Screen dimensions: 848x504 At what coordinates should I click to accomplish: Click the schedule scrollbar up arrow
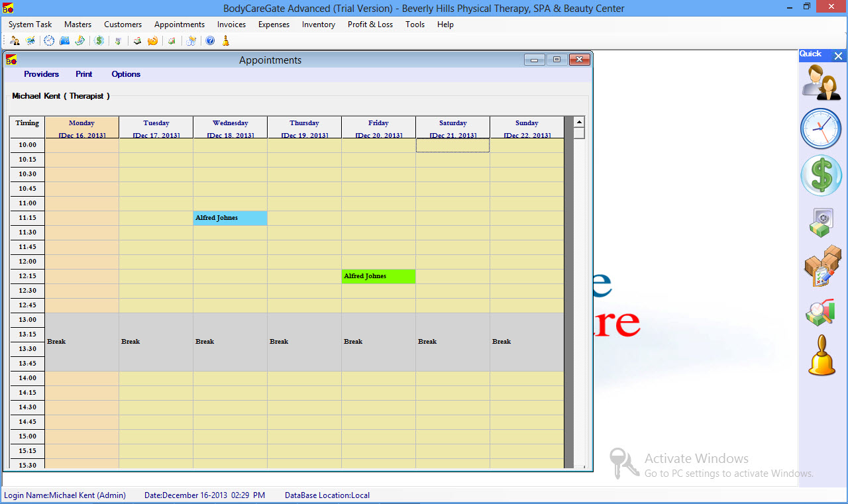click(x=578, y=123)
